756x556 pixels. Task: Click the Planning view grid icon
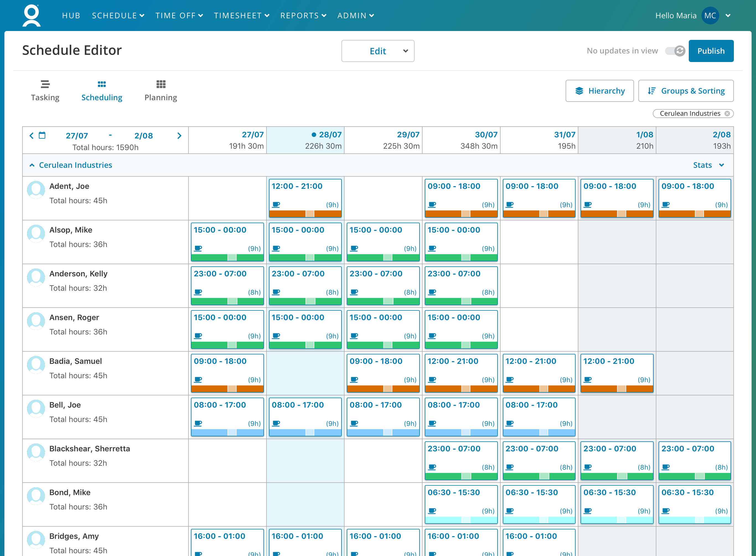click(x=161, y=84)
